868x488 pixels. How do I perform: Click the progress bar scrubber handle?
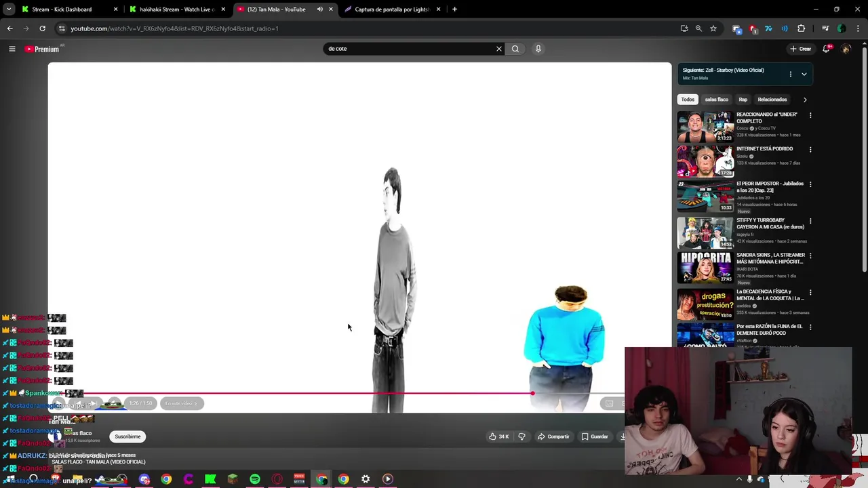point(533,393)
